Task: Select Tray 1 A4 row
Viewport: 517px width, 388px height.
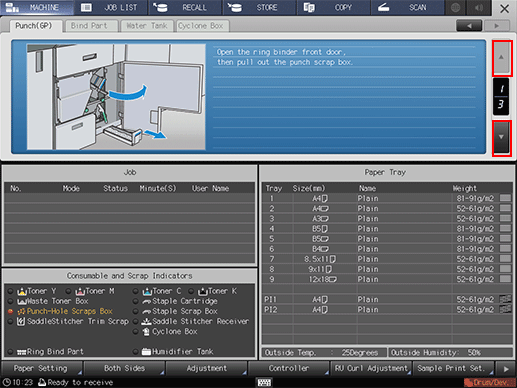Action: coord(387,199)
